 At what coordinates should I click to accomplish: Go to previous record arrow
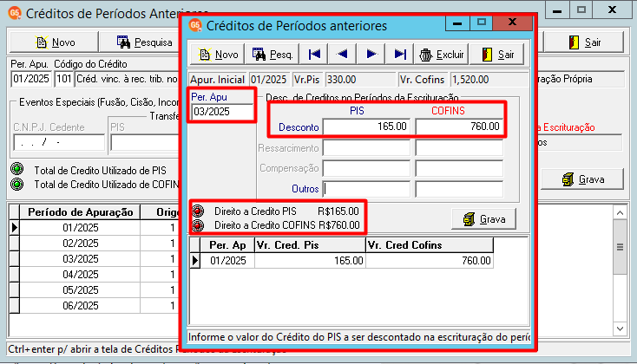pos(342,55)
